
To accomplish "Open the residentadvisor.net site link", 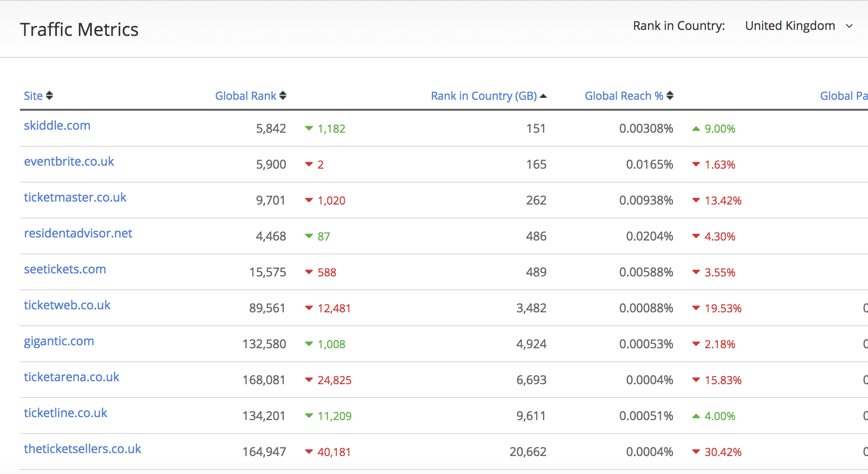I will pyautogui.click(x=78, y=233).
